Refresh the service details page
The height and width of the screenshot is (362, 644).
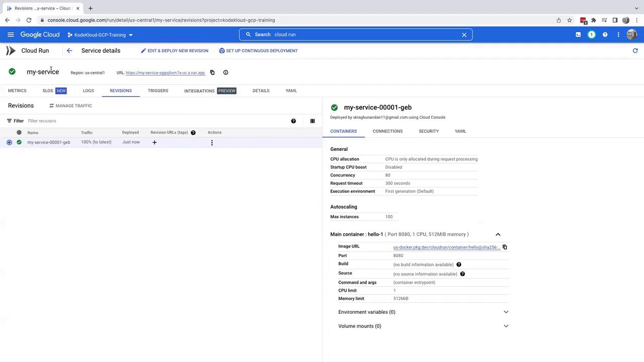(x=635, y=51)
